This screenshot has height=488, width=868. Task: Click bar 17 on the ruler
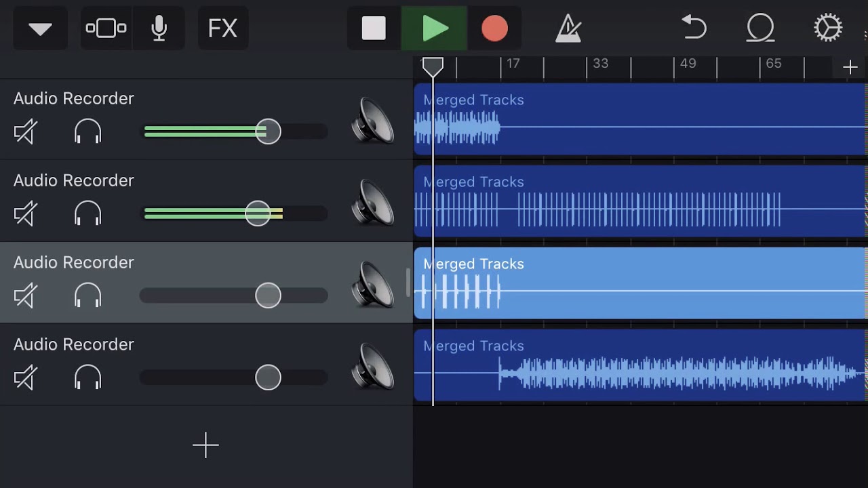[x=513, y=64]
